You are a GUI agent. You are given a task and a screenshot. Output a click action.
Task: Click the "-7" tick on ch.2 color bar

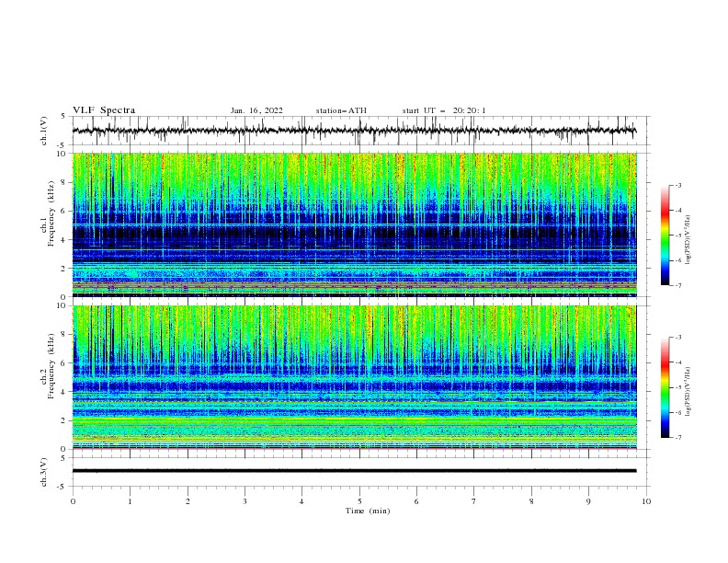point(678,438)
